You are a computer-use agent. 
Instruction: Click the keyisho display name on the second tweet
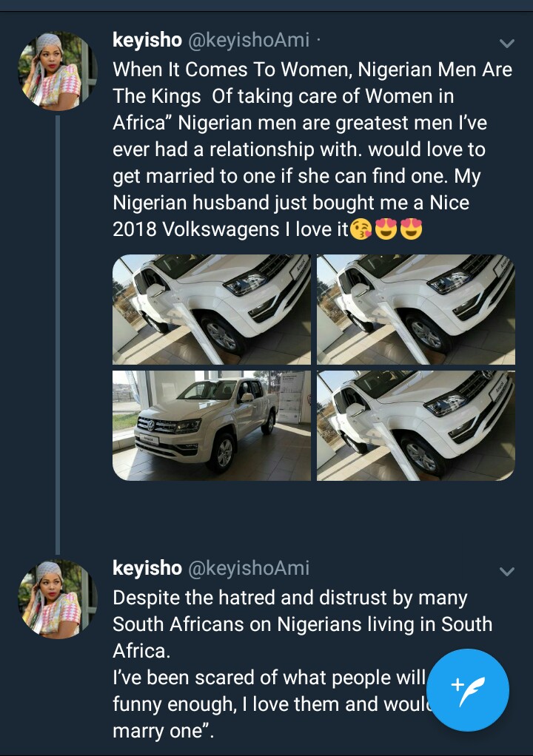pyautogui.click(x=147, y=568)
